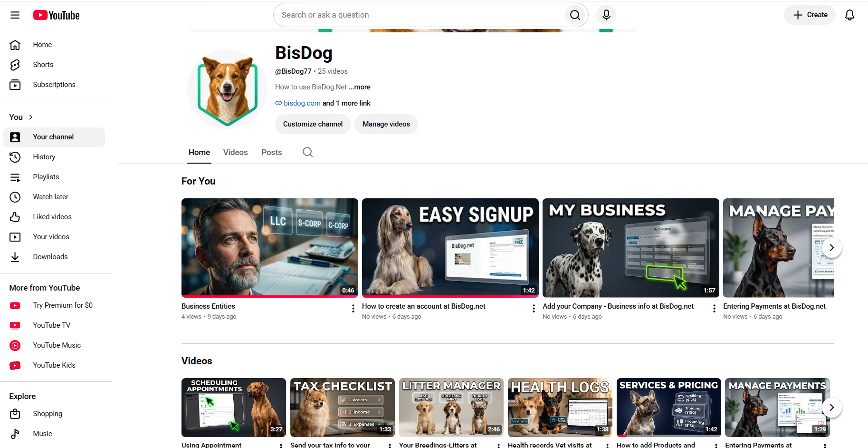
Task: Open options for create an account video
Action: coord(534,309)
